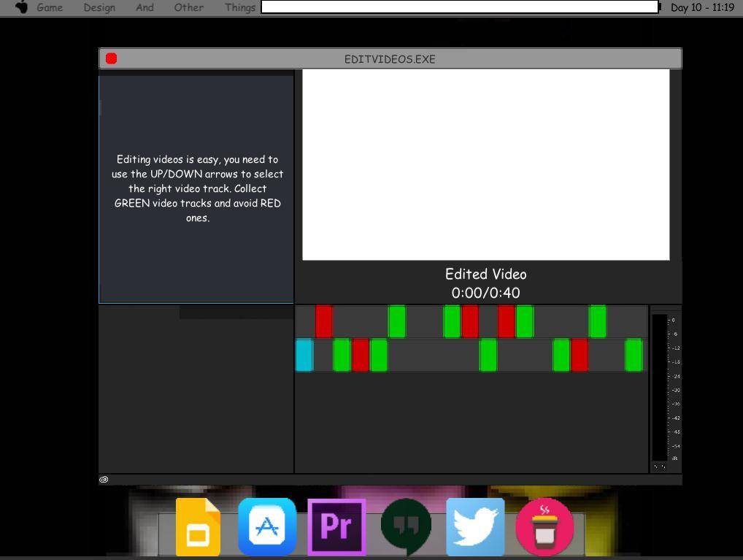Screen dimensions: 743x560
Task: Click the Things menu item
Action: (x=240, y=7)
